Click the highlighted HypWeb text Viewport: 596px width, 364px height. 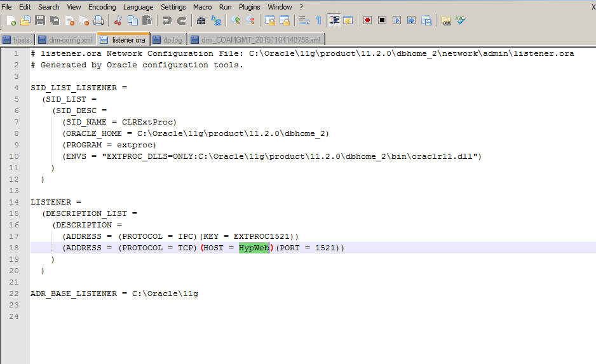[x=254, y=248]
